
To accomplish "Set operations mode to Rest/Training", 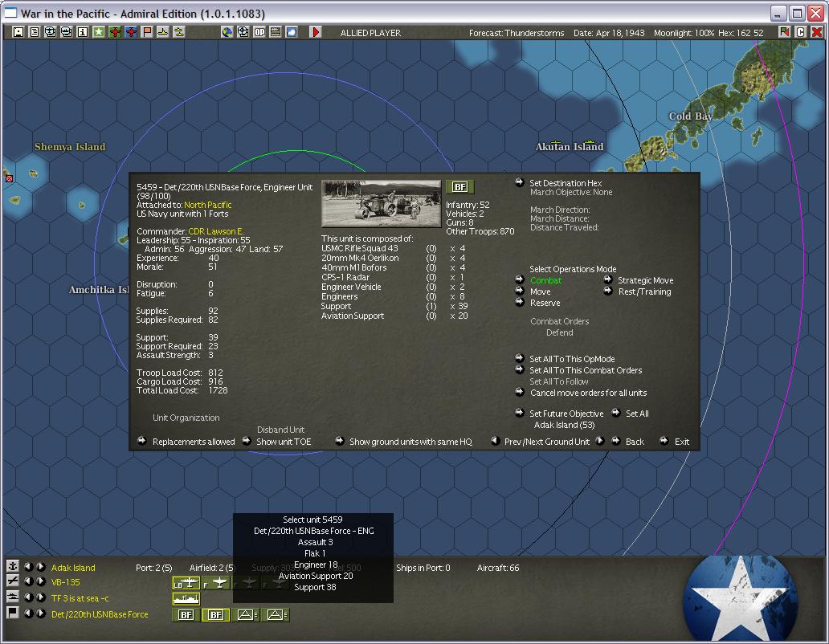I will click(x=644, y=291).
